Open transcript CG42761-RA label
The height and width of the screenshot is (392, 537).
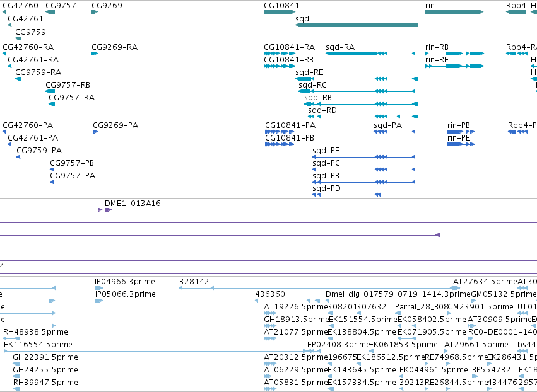[x=33, y=60]
